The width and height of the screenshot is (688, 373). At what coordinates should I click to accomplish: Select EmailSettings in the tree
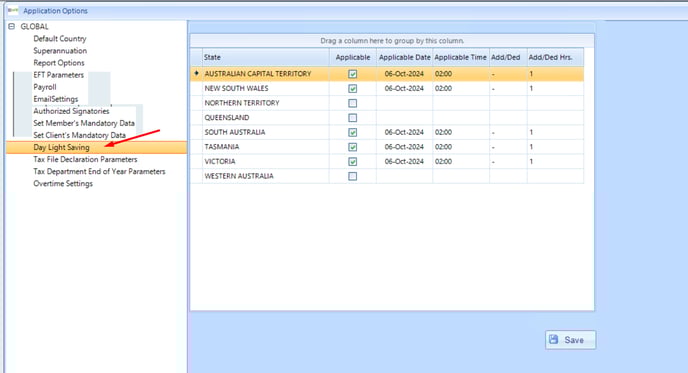tap(56, 99)
